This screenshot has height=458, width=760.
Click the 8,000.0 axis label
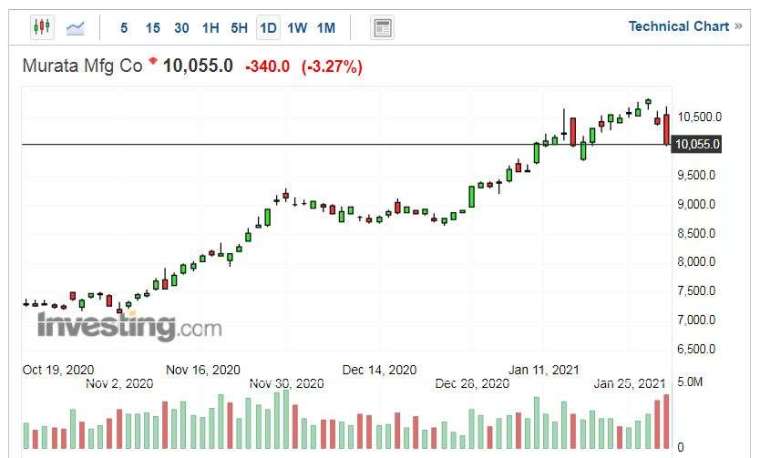[697, 262]
